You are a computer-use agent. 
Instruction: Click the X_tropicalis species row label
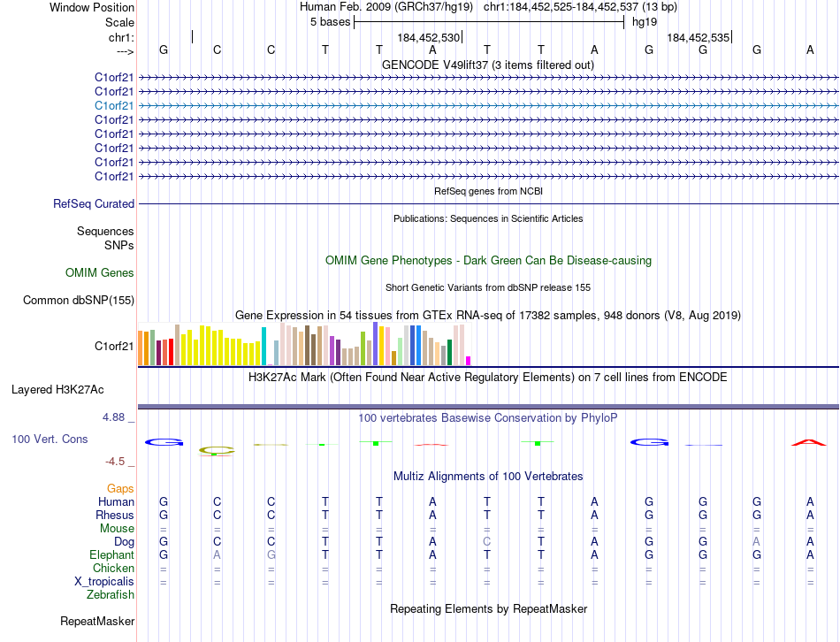(104, 582)
